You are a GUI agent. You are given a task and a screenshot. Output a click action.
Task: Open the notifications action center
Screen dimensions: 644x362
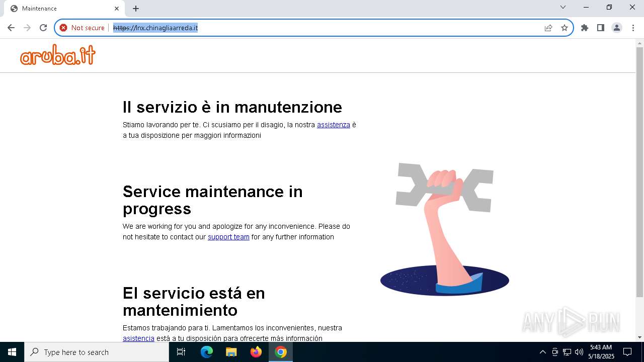[x=627, y=352]
